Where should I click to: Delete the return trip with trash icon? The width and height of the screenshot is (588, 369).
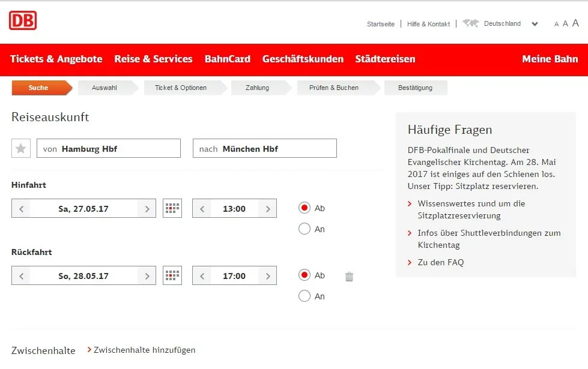pyautogui.click(x=349, y=277)
